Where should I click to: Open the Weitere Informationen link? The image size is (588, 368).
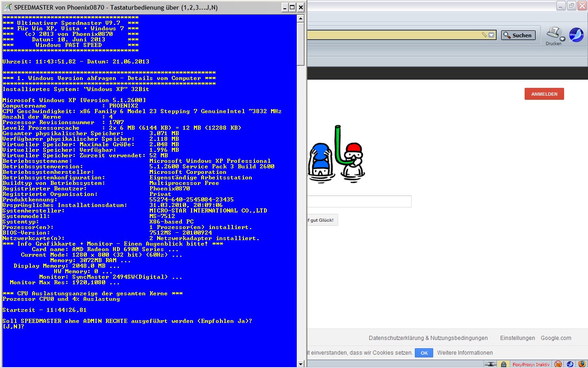(465, 353)
